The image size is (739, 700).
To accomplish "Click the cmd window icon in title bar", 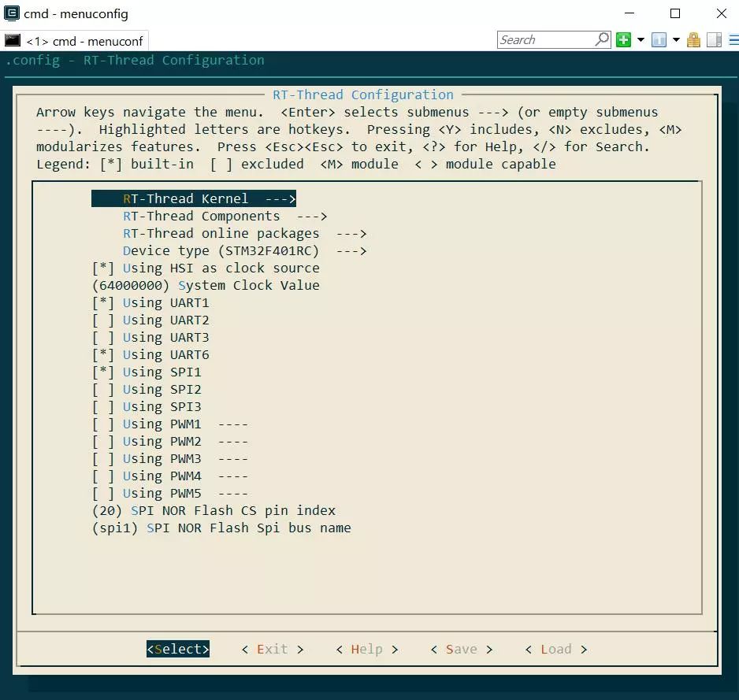I will 11,13.
